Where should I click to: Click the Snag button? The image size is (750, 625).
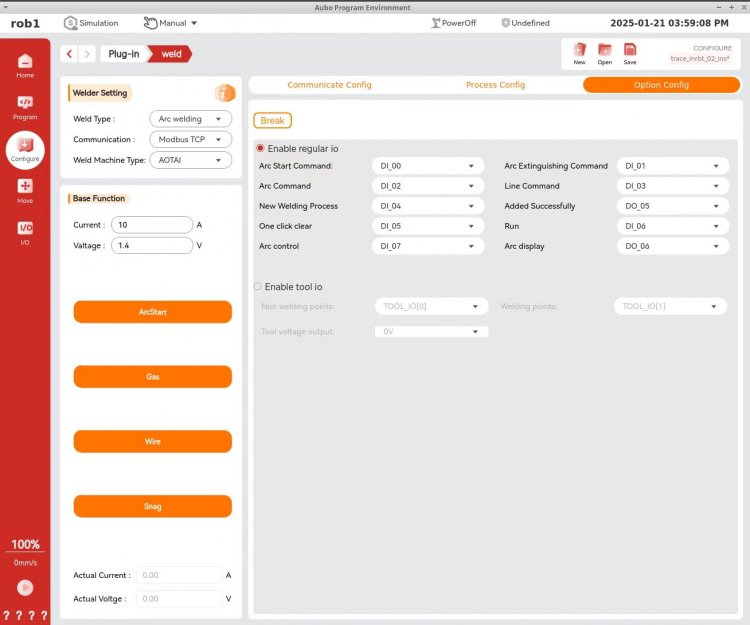[x=153, y=506]
